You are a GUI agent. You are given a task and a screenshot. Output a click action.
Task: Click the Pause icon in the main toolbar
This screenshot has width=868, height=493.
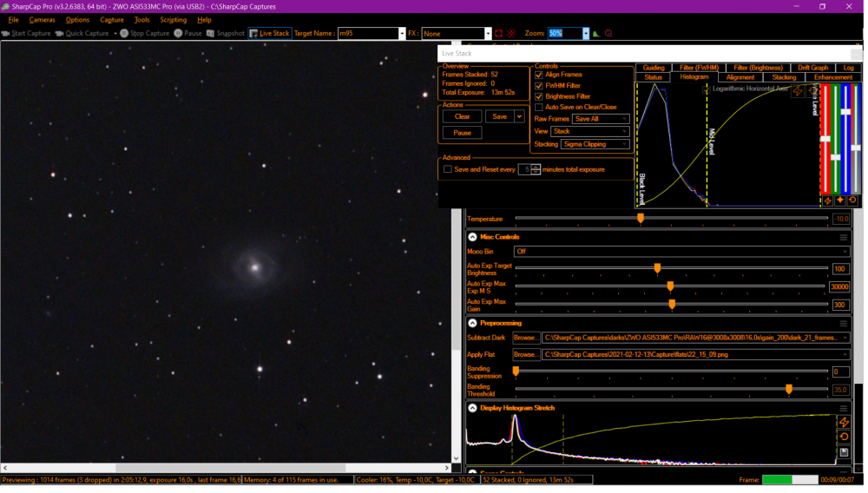[x=178, y=33]
